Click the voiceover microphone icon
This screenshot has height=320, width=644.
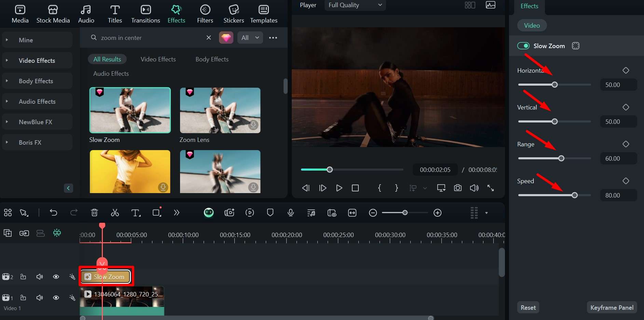[290, 213]
